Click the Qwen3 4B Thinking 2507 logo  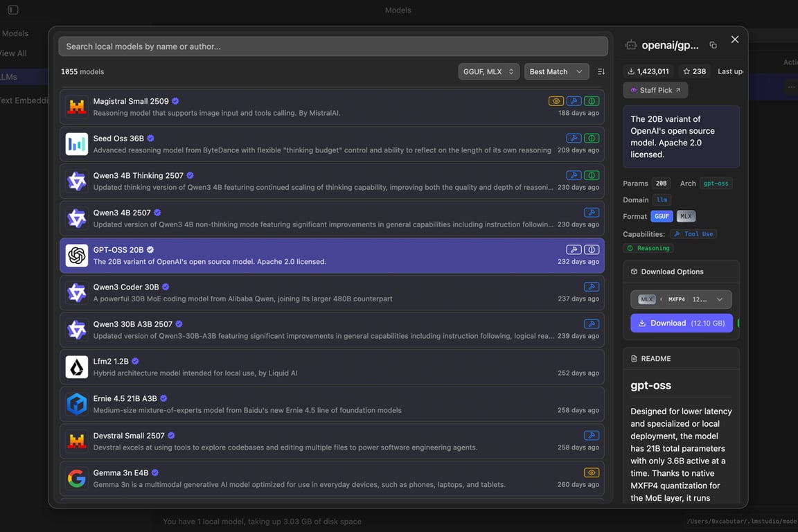(x=77, y=181)
